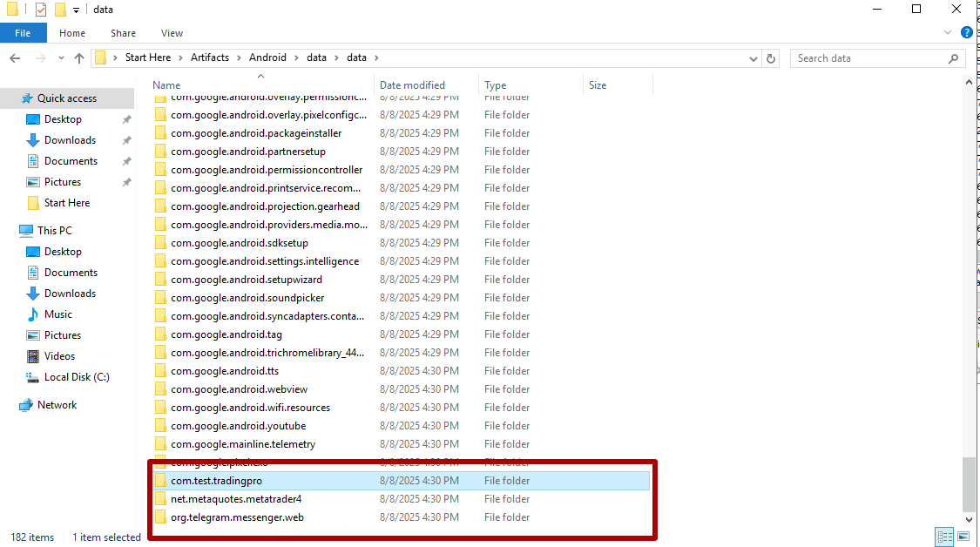The height and width of the screenshot is (547, 980).
Task: Select Network in navigation pane
Action: point(57,404)
